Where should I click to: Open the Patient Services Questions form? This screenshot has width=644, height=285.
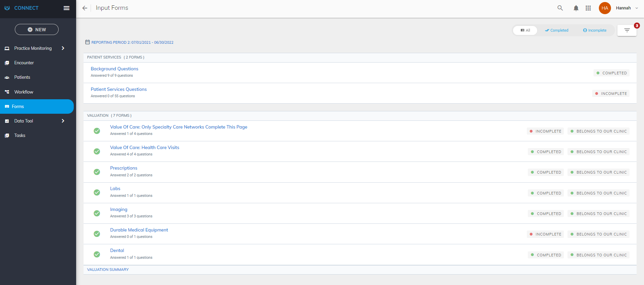[119, 89]
